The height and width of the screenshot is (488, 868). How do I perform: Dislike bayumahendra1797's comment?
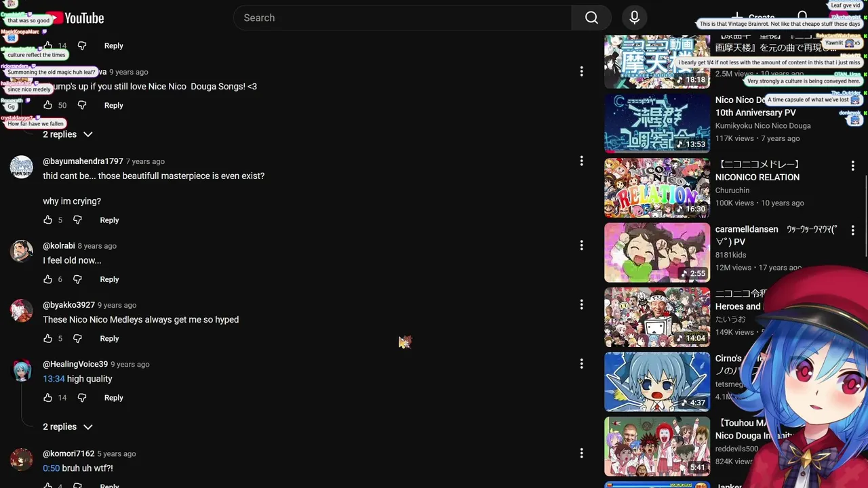click(x=77, y=220)
